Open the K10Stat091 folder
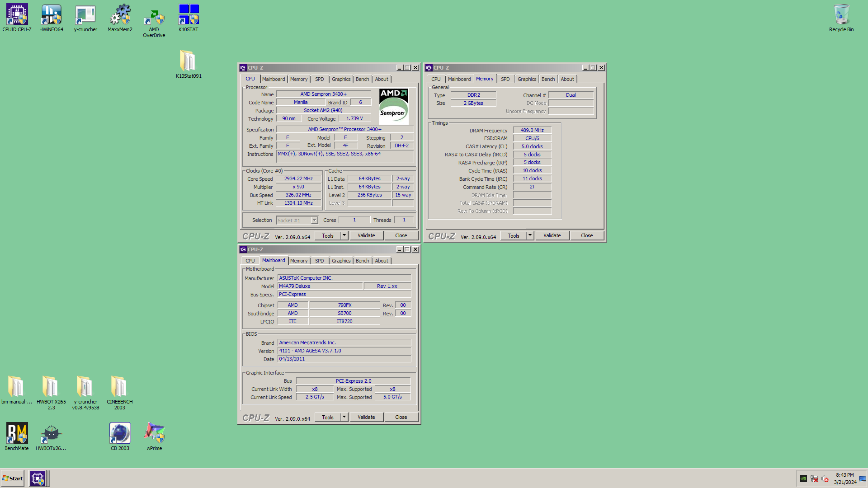Image resolution: width=868 pixels, height=488 pixels. (x=189, y=64)
